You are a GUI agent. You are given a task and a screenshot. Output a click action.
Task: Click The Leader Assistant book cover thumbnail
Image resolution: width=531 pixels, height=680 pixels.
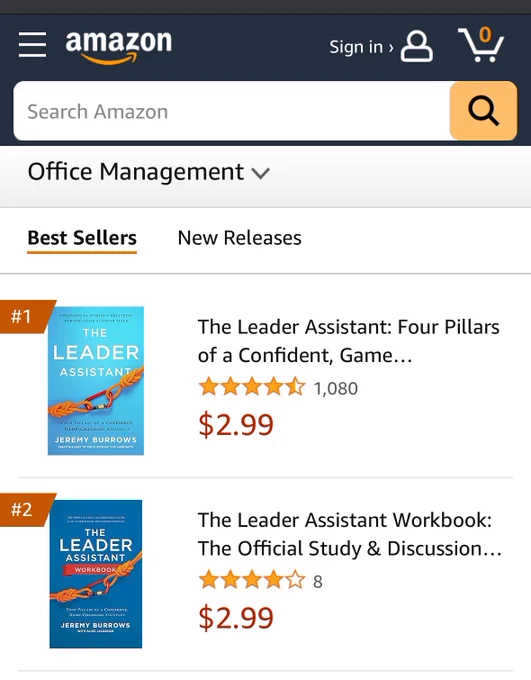click(x=96, y=381)
